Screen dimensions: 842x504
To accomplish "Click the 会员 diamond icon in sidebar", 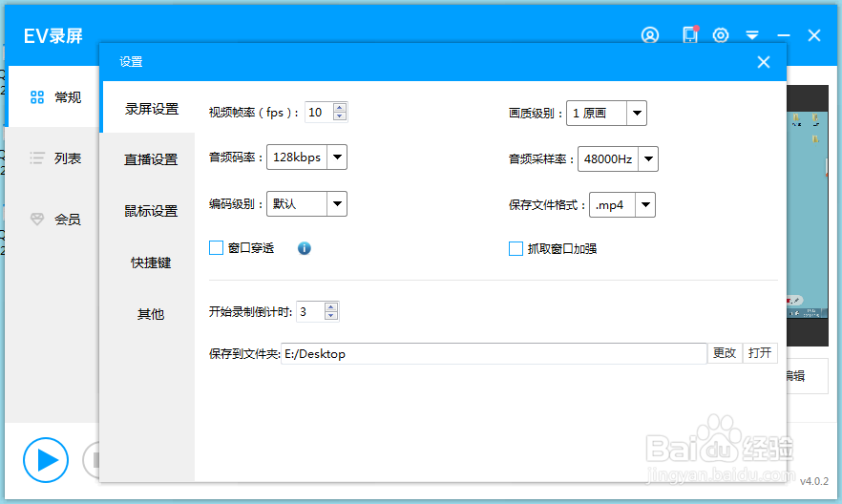I will (37, 219).
